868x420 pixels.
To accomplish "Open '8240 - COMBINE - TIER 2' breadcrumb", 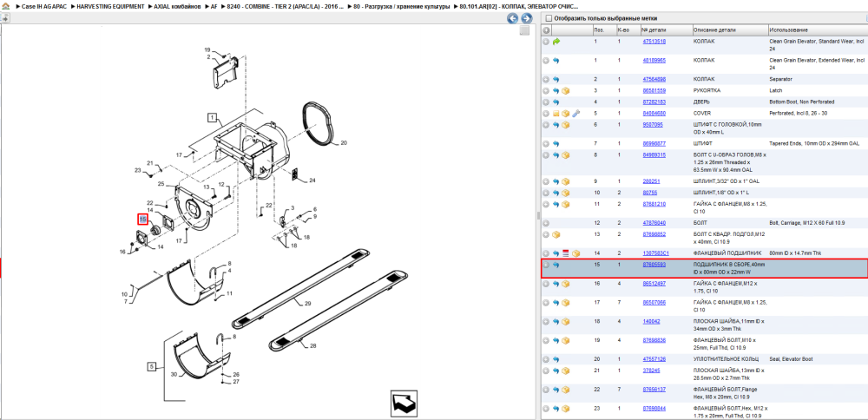I will (286, 7).
